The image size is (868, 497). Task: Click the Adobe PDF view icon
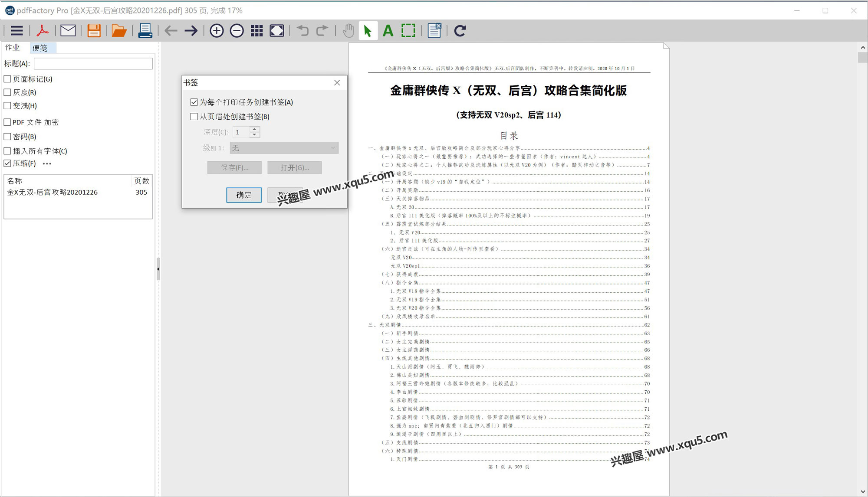pyautogui.click(x=42, y=30)
